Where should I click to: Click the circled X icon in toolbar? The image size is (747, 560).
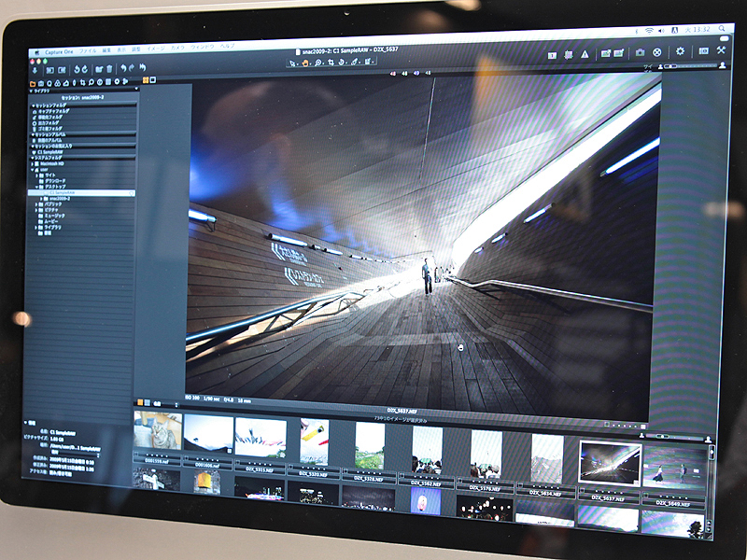tap(657, 52)
